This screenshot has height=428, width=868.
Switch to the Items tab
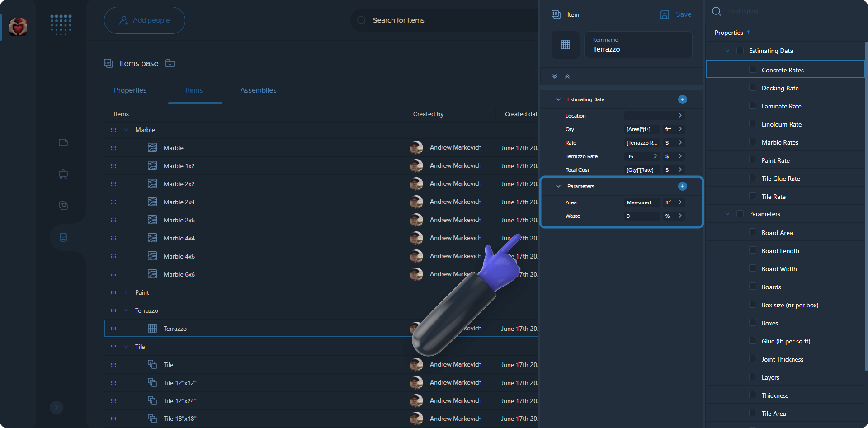(194, 90)
